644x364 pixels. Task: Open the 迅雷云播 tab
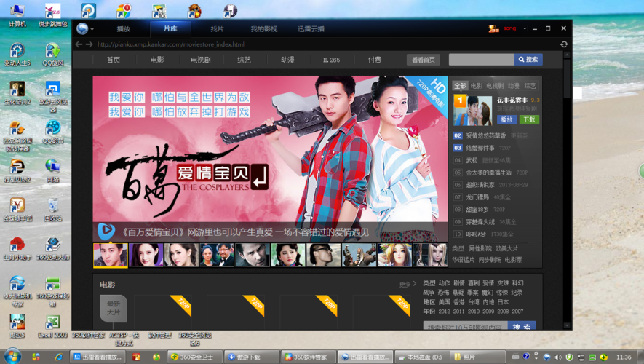311,29
